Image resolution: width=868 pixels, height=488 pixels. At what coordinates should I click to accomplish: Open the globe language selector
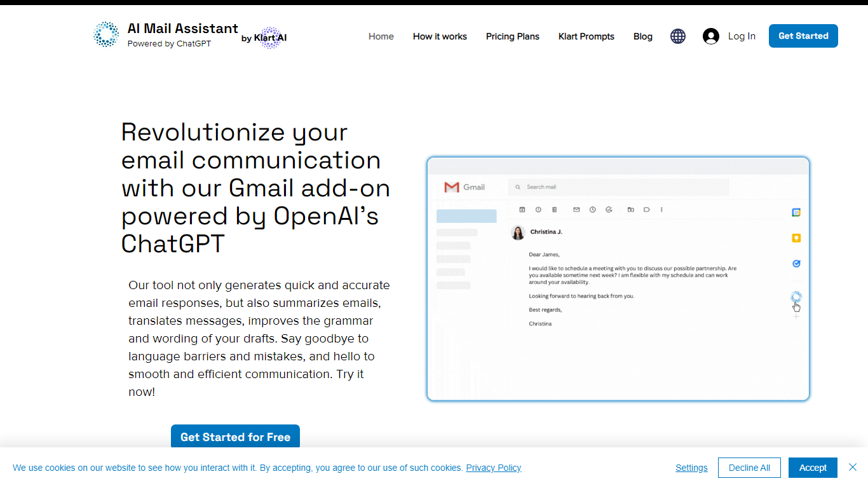pyautogui.click(x=678, y=36)
